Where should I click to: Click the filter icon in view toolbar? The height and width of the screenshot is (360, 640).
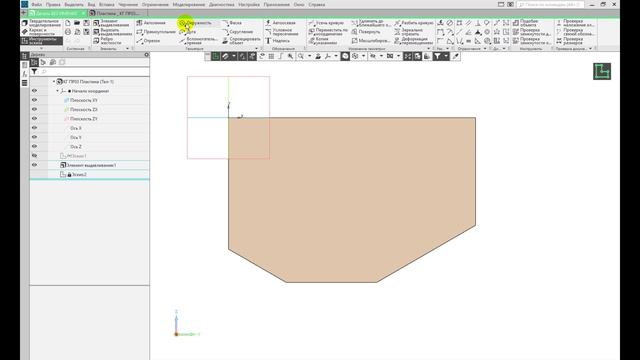pos(437,56)
